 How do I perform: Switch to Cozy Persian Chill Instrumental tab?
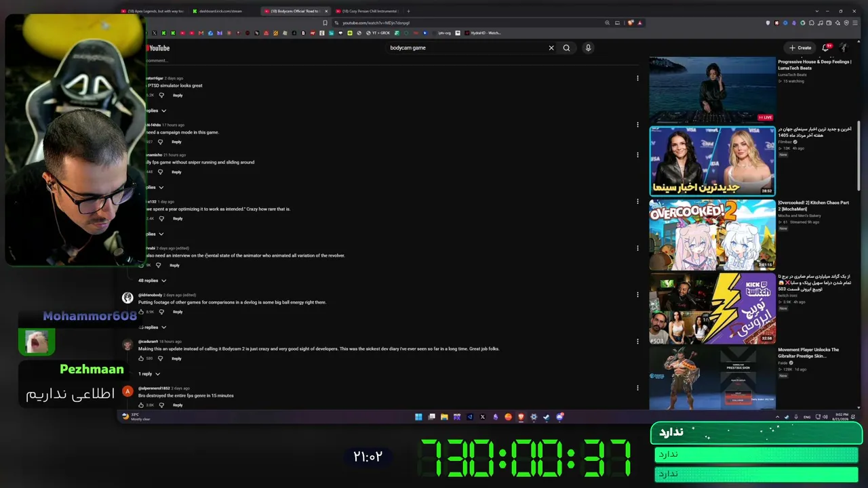(368, 11)
